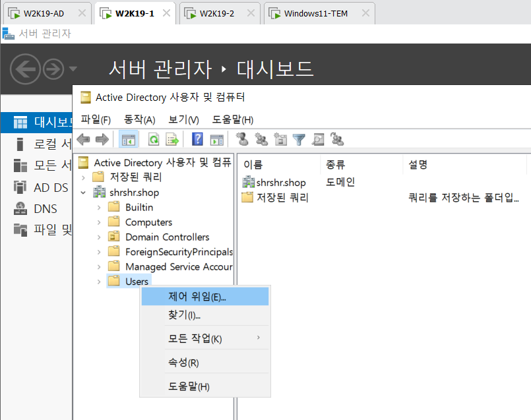Open 모든 작업(K) submenu
The image size is (531, 420).
tap(205, 338)
